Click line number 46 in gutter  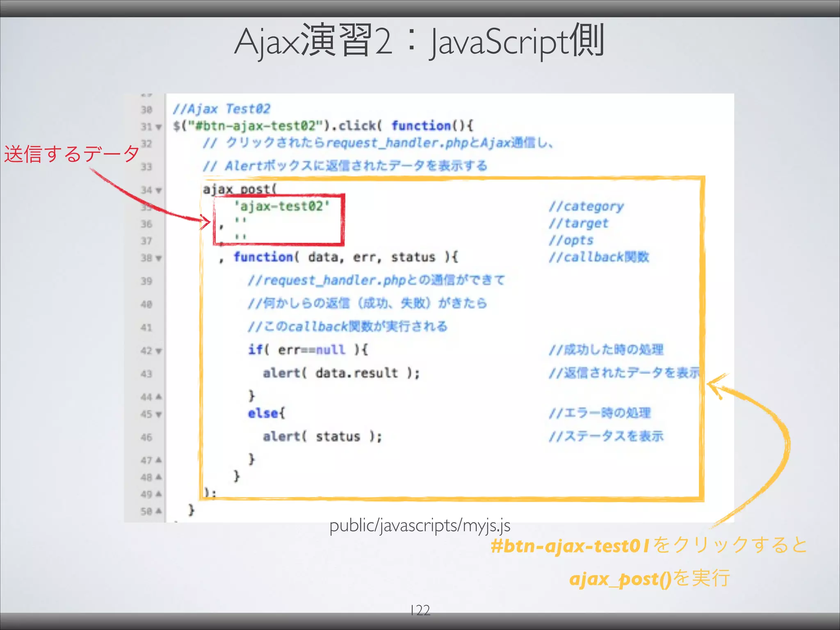pos(146,438)
